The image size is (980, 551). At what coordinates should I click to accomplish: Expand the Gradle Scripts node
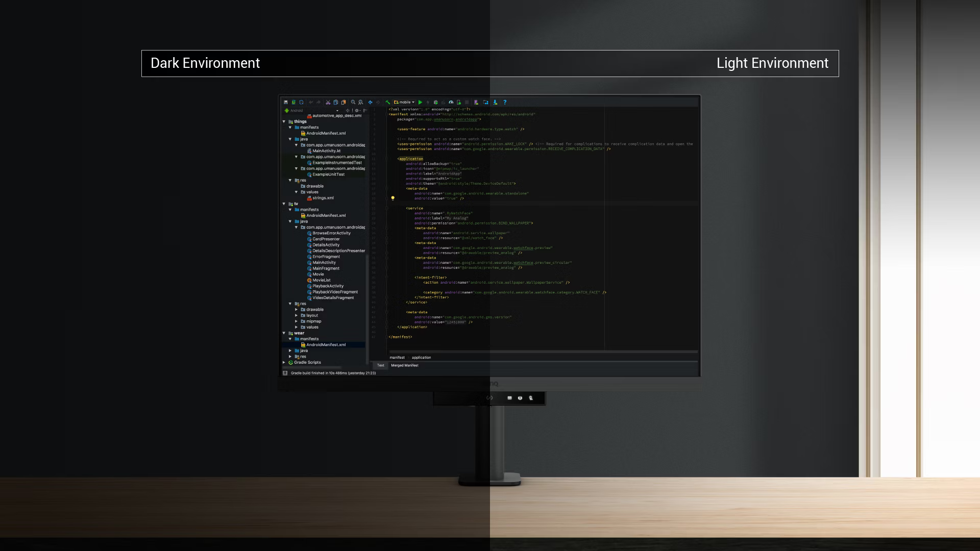pyautogui.click(x=284, y=363)
